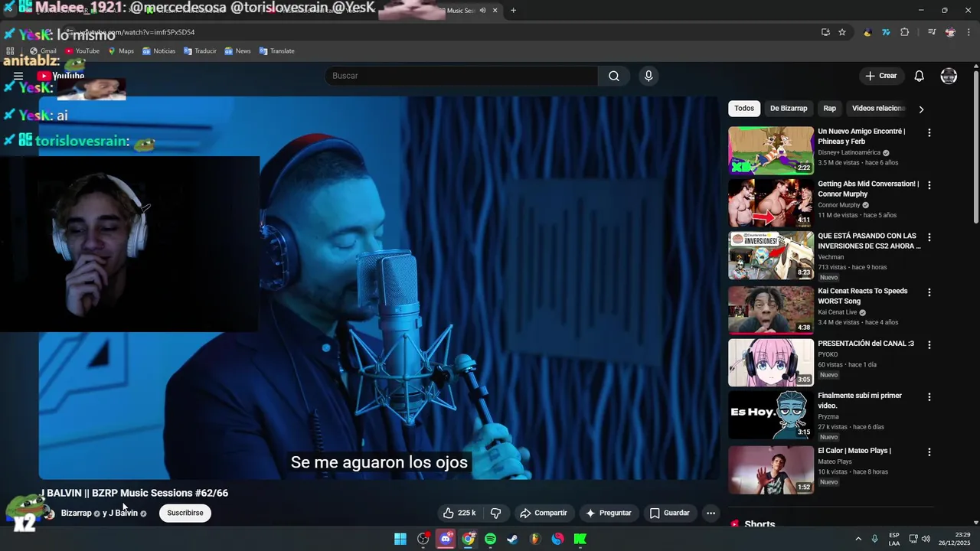Screen dimensions: 980x551
Task: Save video with Guardar button
Action: pos(670,513)
